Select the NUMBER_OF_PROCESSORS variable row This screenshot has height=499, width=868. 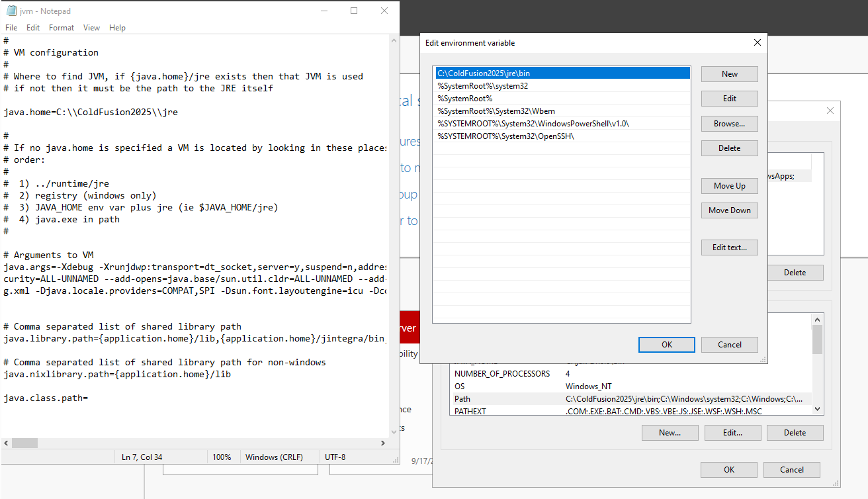click(x=630, y=374)
